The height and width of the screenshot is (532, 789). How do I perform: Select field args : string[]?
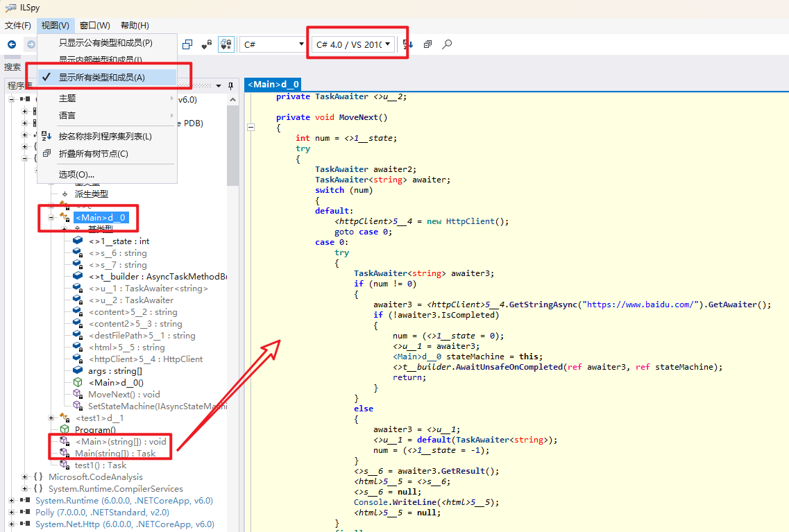pyautogui.click(x=115, y=371)
